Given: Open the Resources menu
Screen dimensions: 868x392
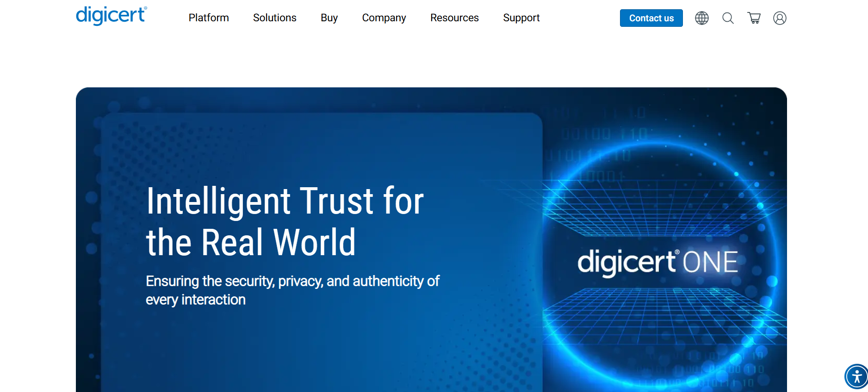Looking at the screenshot, I should pos(454,18).
